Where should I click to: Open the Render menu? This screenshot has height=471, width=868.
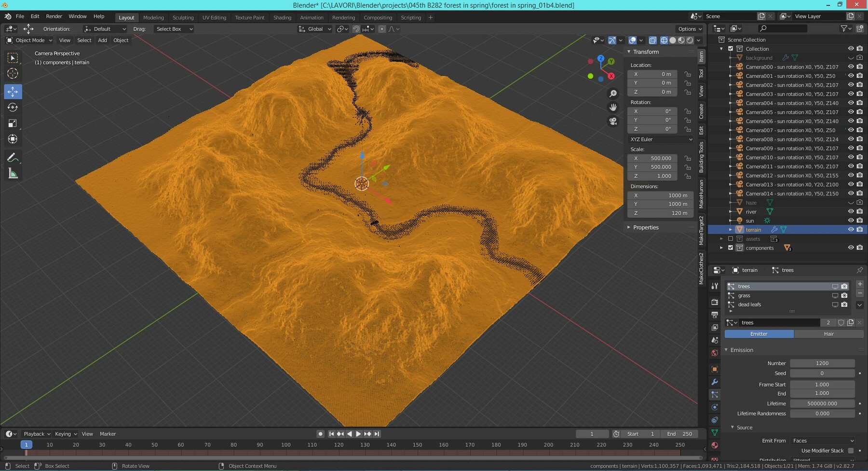click(54, 16)
